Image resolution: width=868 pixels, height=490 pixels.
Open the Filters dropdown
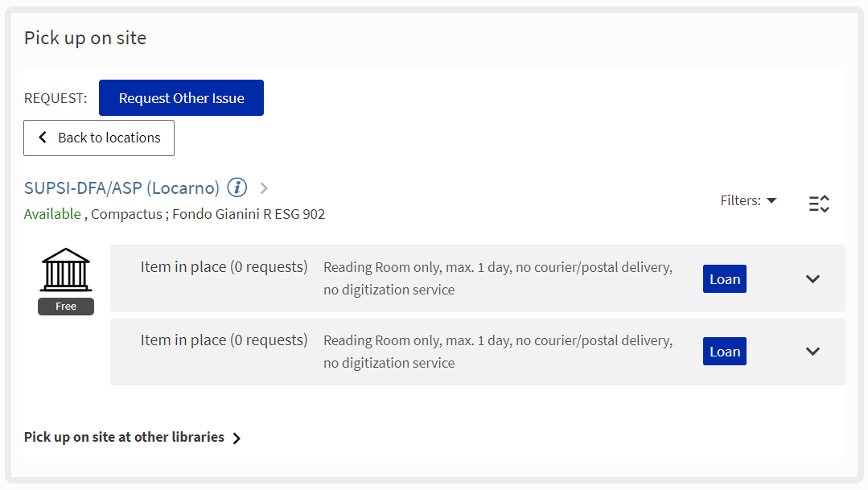coord(748,200)
